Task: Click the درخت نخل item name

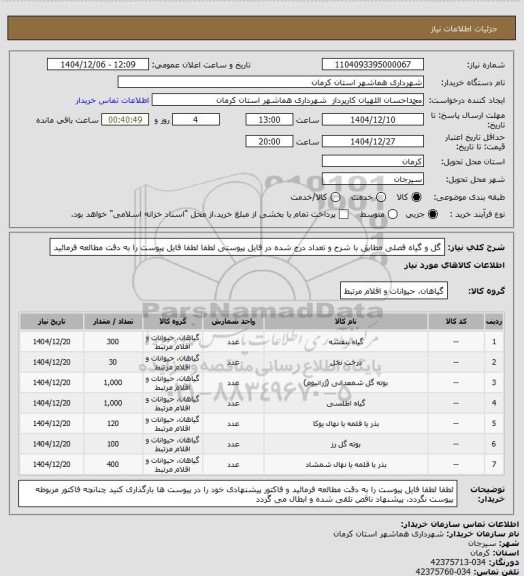Action: point(345,363)
